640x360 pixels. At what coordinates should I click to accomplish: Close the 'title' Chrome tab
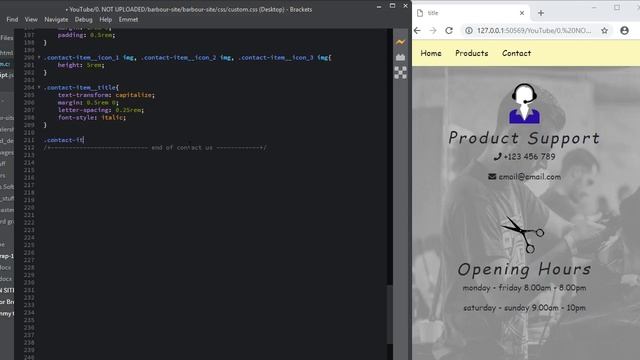522,13
